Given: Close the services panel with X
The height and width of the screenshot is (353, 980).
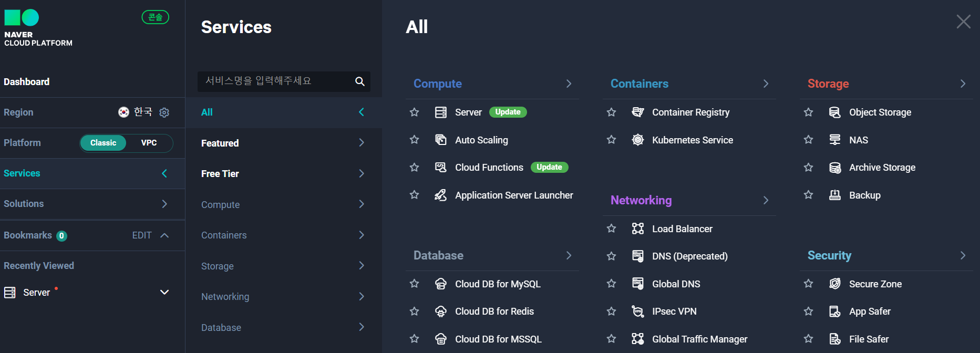Looking at the screenshot, I should [x=963, y=22].
